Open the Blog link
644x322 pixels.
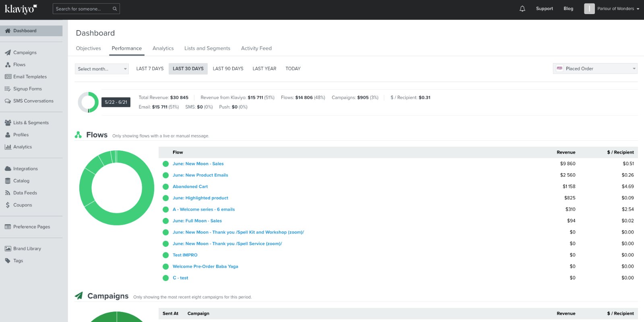[568, 9]
